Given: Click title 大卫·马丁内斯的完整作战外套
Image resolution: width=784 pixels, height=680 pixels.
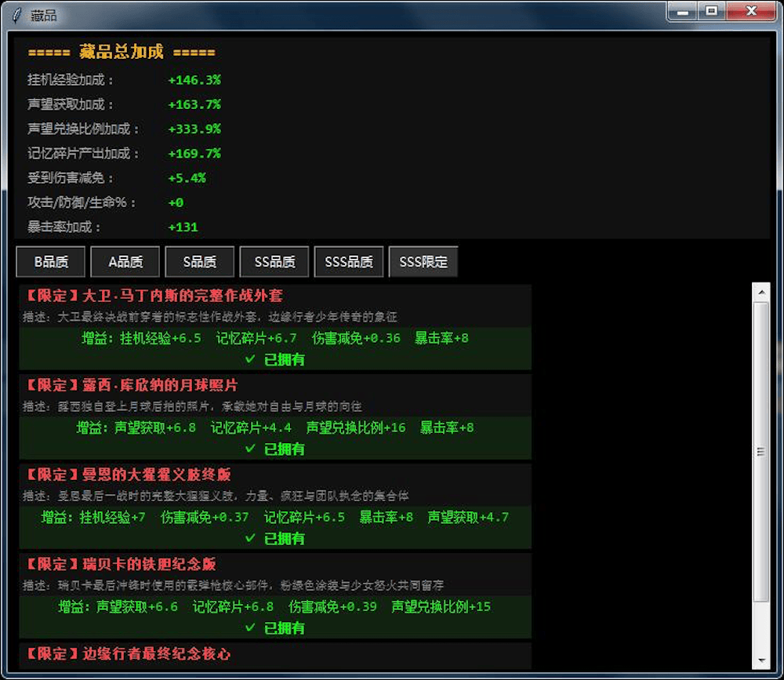Looking at the screenshot, I should click(183, 296).
